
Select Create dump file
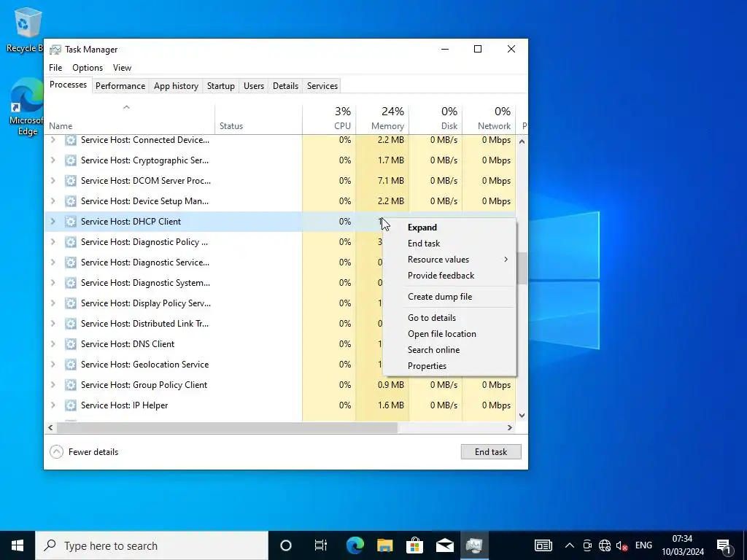click(x=449, y=297)
